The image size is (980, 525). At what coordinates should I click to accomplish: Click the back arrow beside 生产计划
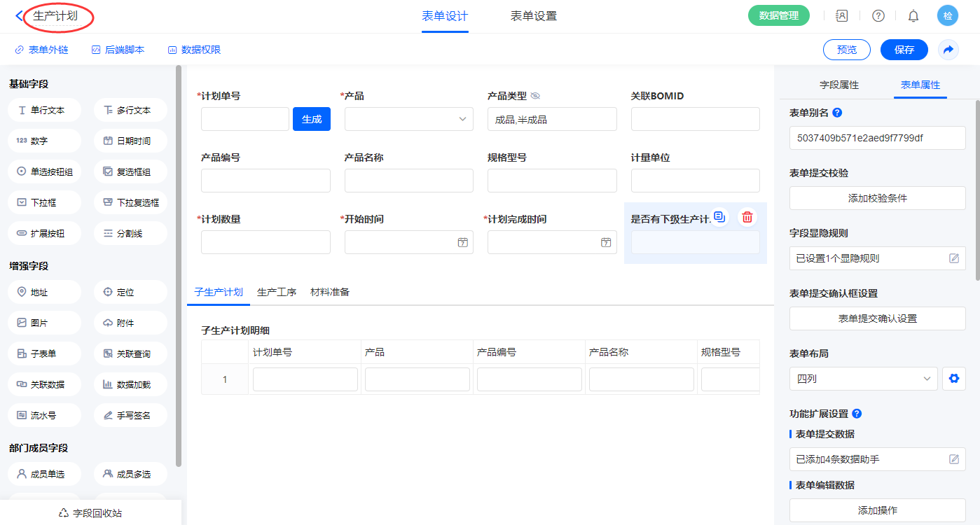click(x=19, y=15)
